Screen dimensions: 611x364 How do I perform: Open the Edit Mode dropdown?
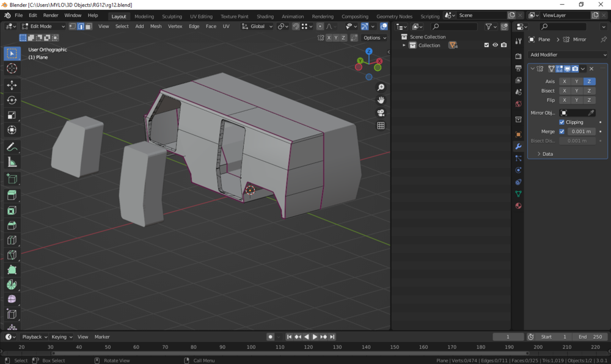click(x=43, y=26)
